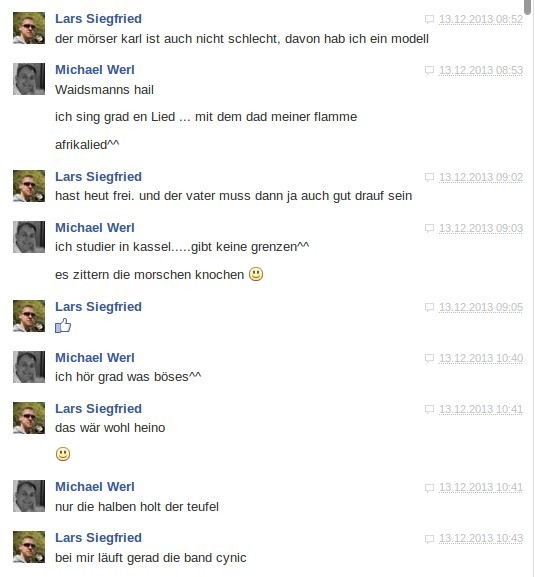Open Michael Werl's profile above 'Waidmanns hail'

pyautogui.click(x=95, y=70)
